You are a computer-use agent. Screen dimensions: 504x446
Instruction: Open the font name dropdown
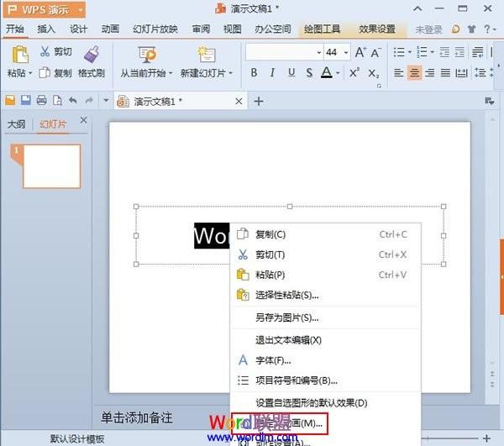coord(318,52)
